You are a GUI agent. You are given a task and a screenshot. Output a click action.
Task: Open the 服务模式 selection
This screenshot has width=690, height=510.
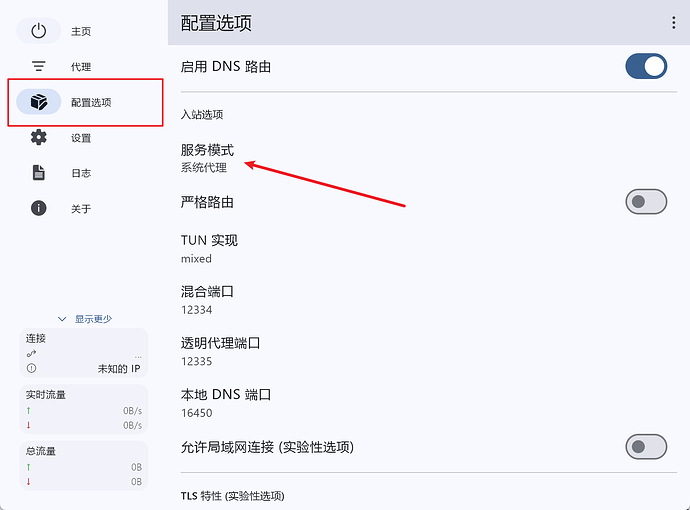207,158
